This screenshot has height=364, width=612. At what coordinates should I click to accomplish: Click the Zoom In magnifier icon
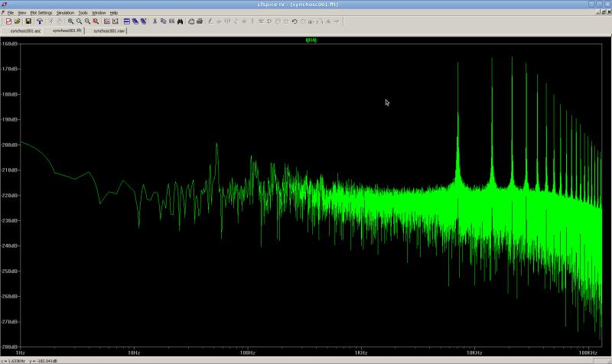pyautogui.click(x=70, y=21)
